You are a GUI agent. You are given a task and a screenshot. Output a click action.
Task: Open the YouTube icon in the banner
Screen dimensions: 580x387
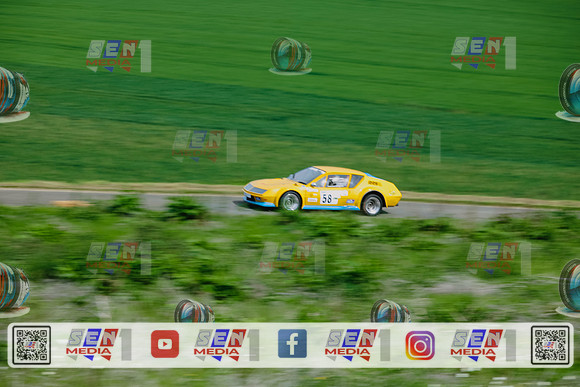165,344
